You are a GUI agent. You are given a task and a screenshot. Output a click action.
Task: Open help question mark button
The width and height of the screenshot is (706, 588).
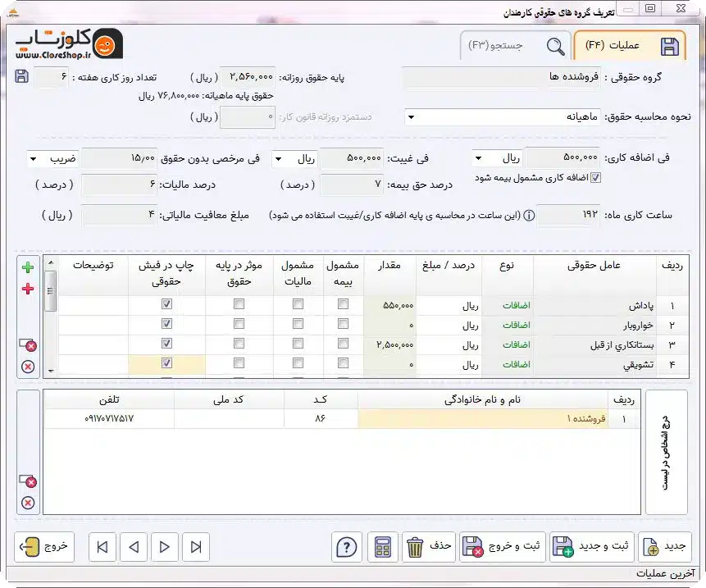346,547
